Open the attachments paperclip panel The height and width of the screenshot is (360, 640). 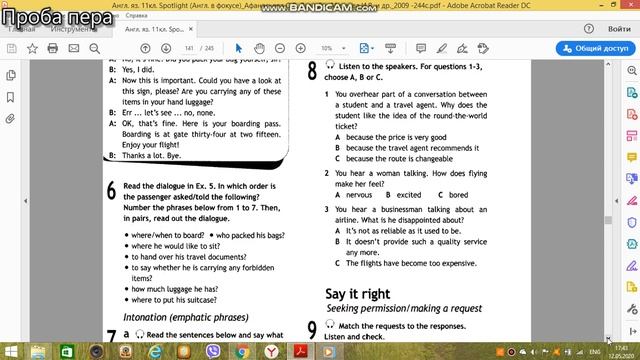tap(11, 119)
